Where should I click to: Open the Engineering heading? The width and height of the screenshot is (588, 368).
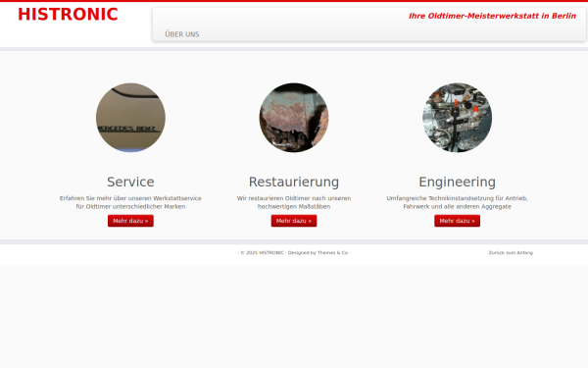click(457, 182)
